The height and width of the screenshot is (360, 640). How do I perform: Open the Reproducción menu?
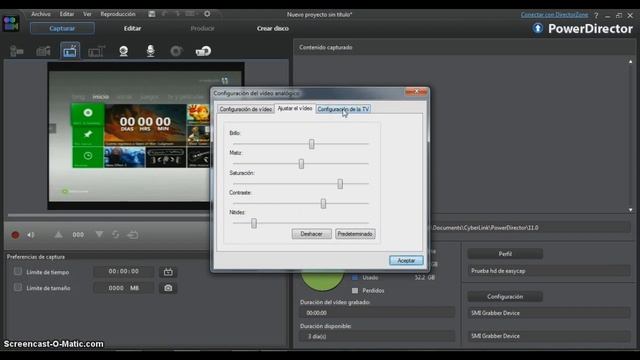pos(118,14)
